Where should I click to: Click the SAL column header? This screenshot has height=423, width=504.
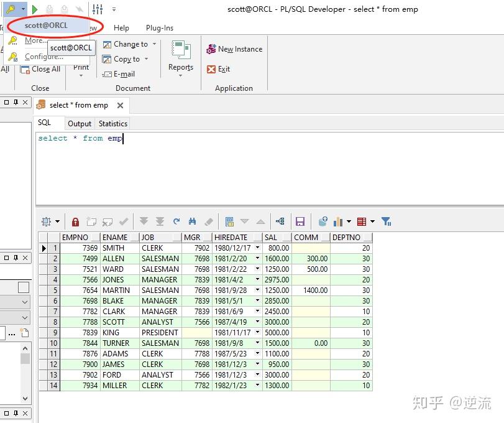coord(277,238)
